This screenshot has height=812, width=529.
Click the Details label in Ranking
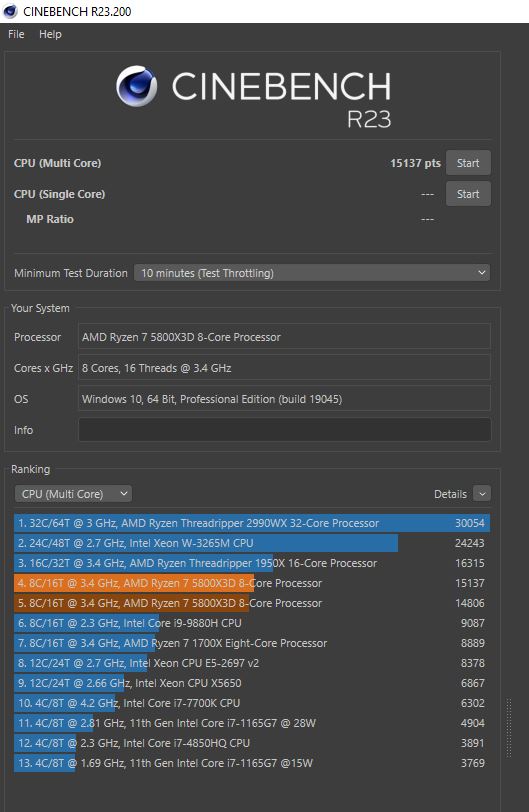[x=450, y=494]
